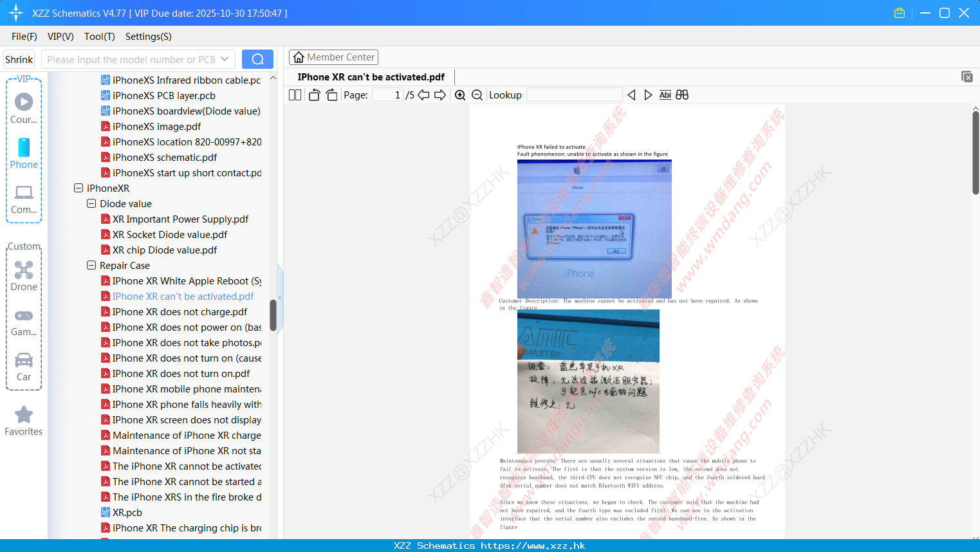The height and width of the screenshot is (552, 980).
Task: Click the yellow briefcase icon in title bar
Action: tap(900, 13)
